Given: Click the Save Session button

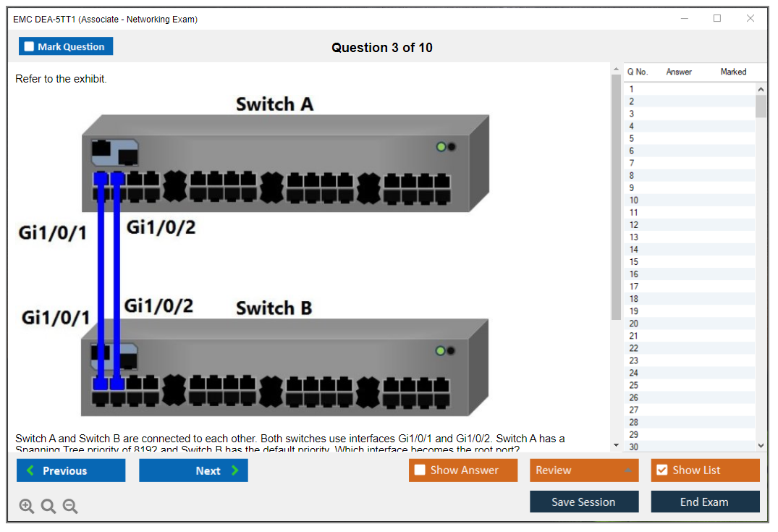Looking at the screenshot, I should 583,502.
